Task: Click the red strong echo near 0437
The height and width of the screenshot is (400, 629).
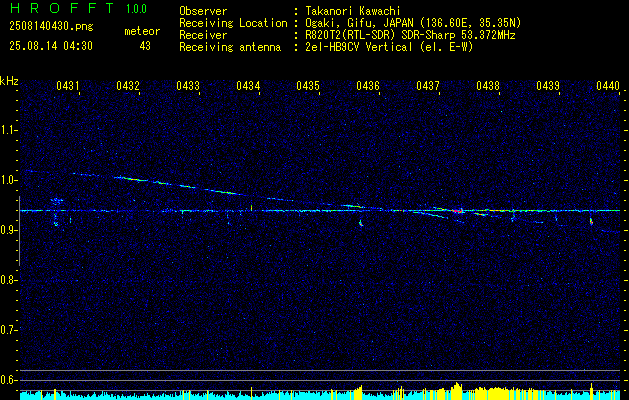Action: [x=458, y=210]
